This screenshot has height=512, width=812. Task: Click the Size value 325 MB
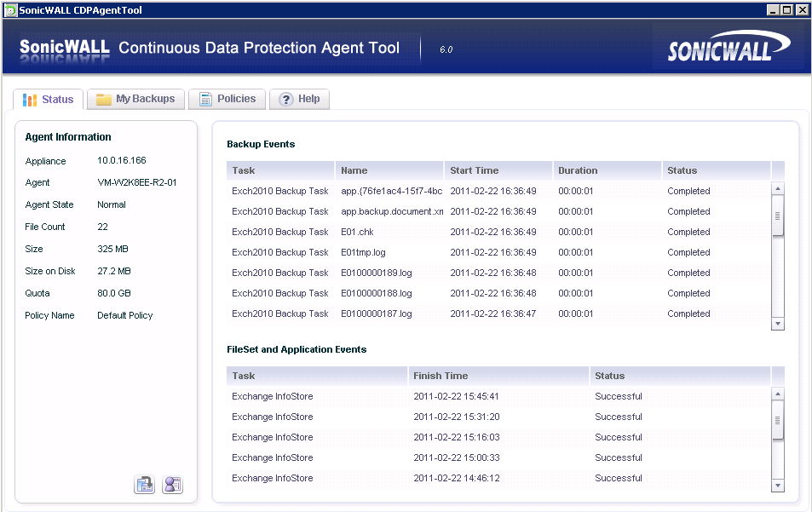click(112, 249)
